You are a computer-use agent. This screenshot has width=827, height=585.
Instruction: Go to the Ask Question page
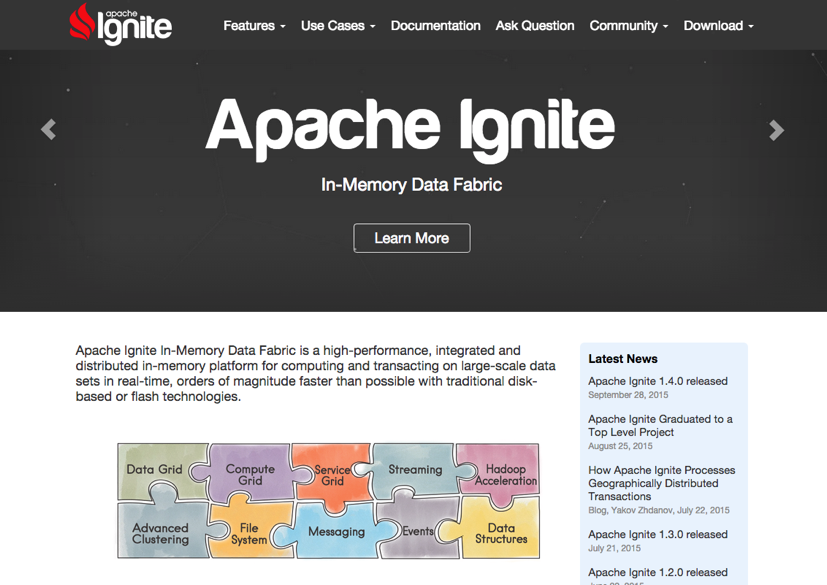coord(535,26)
